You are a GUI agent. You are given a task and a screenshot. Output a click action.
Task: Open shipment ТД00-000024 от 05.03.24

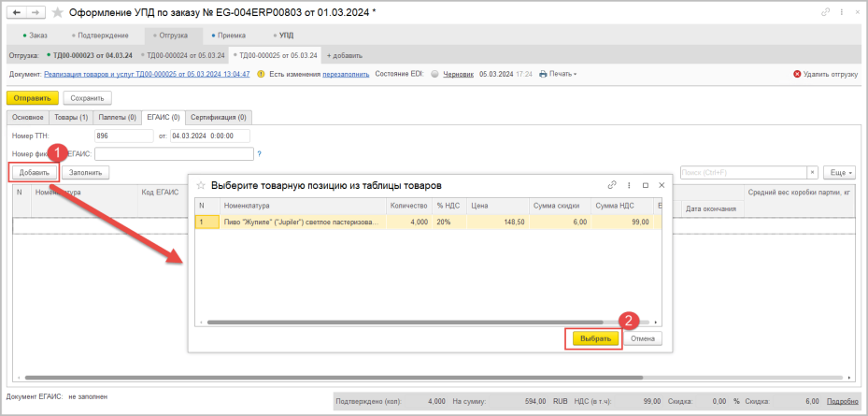pyautogui.click(x=183, y=55)
